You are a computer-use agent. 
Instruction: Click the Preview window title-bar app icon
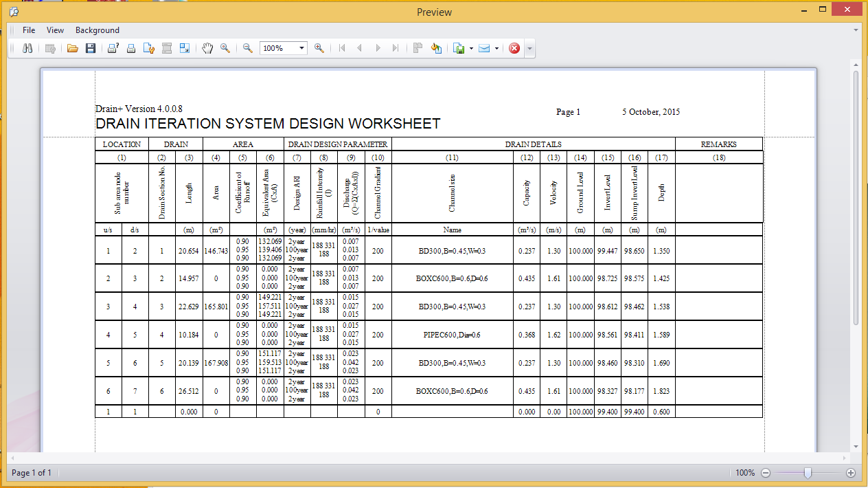point(13,12)
